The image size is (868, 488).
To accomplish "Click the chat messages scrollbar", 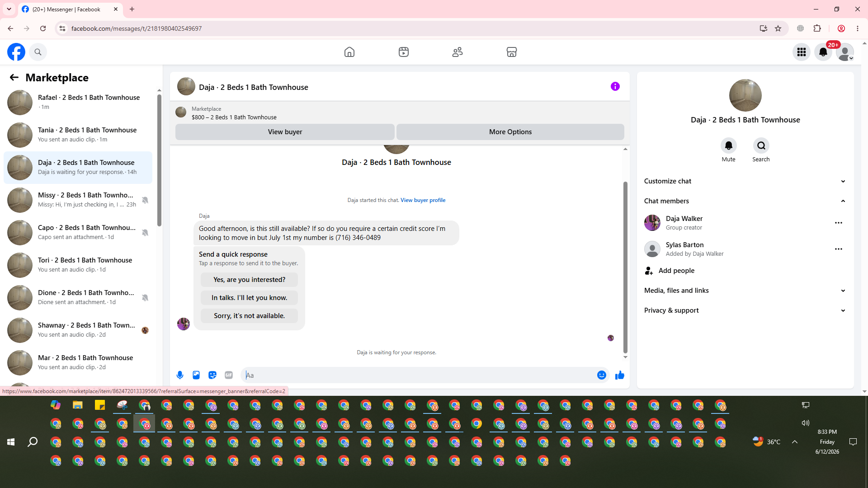I will tap(625, 267).
